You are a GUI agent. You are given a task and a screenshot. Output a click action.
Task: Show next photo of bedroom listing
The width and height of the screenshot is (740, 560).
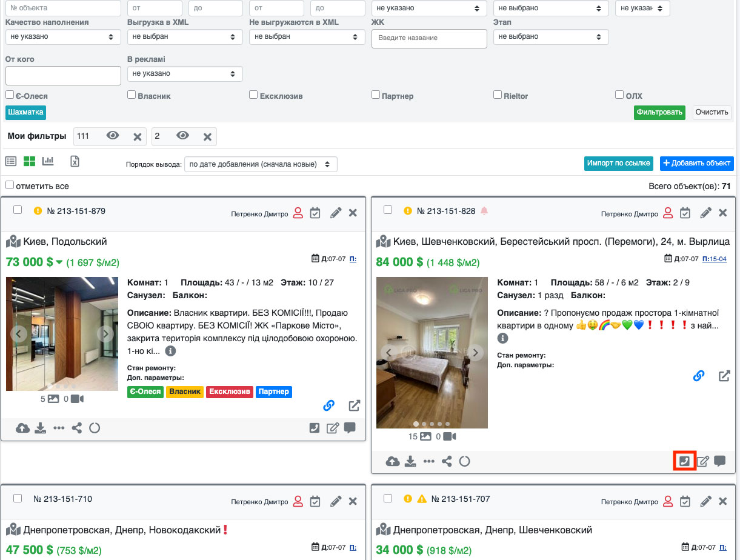476,352
